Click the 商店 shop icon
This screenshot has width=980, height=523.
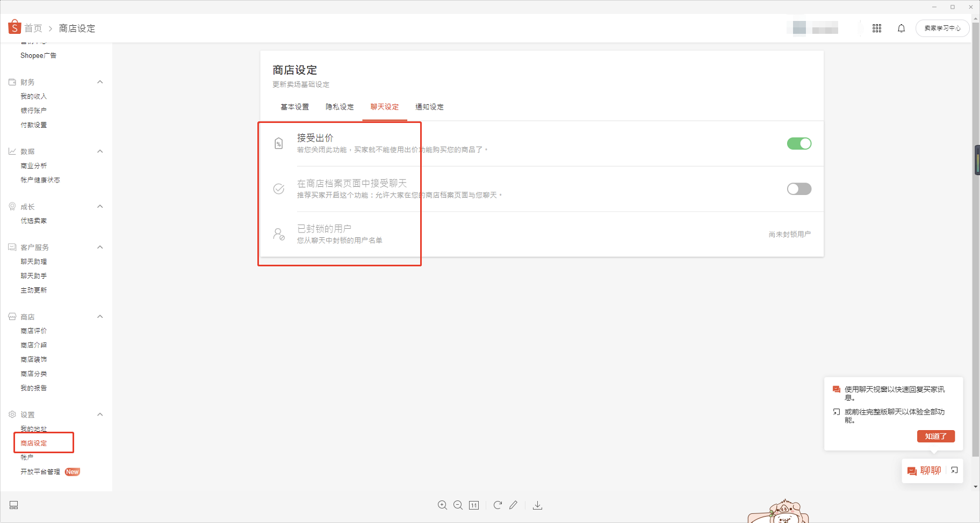tap(12, 317)
